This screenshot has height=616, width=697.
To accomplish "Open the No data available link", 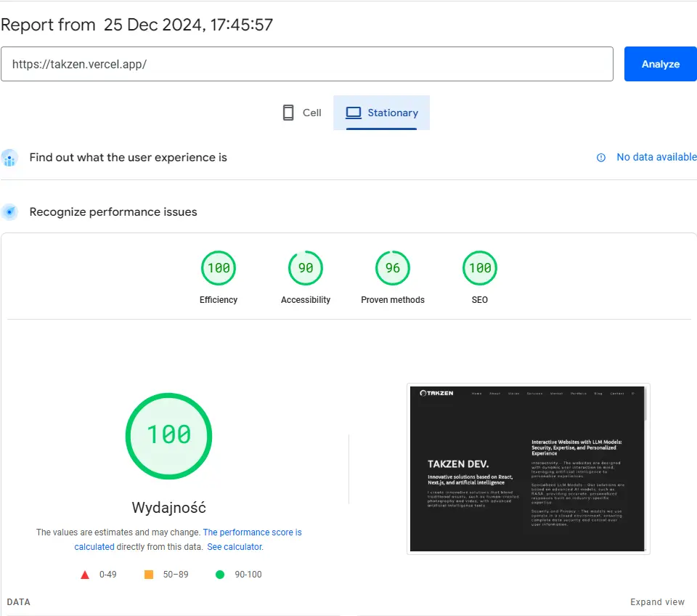I will tap(656, 157).
